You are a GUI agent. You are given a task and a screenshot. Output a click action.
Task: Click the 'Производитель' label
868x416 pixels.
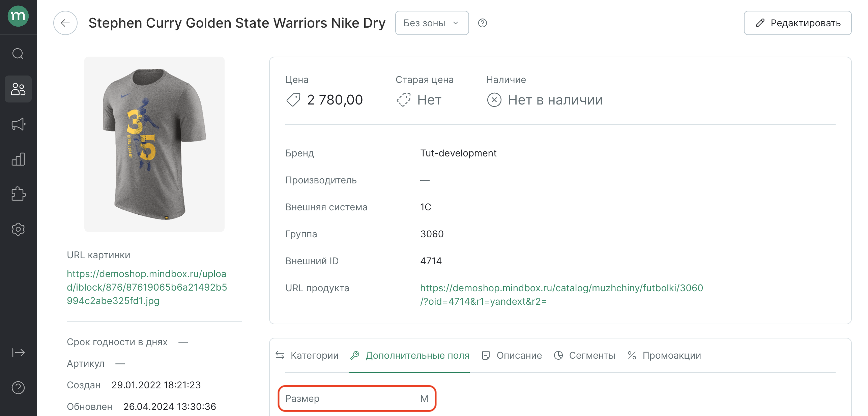[x=321, y=180]
